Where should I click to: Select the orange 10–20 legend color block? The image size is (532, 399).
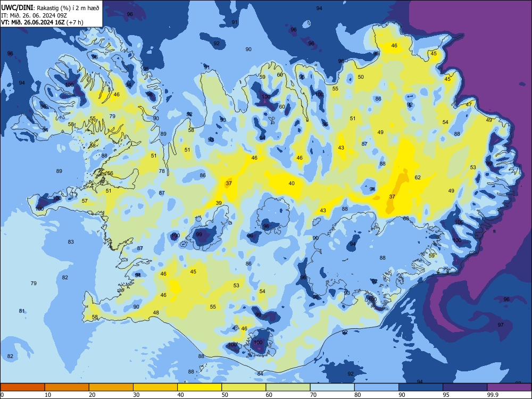[x=67, y=387]
